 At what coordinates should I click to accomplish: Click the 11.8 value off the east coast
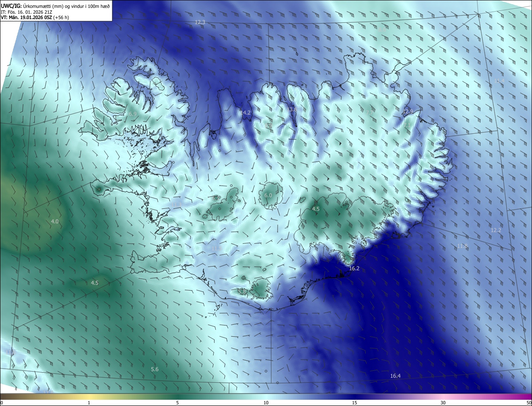[x=462, y=246]
